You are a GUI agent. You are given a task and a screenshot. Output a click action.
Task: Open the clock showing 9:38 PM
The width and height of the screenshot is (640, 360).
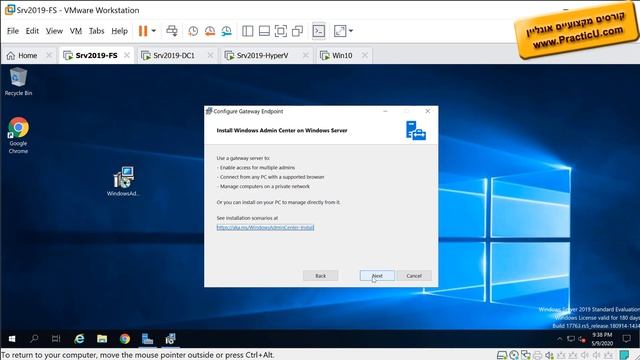click(x=602, y=339)
